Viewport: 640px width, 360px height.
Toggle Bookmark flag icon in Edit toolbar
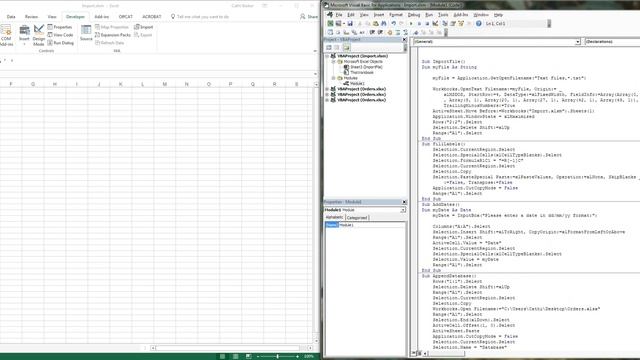pos(416,32)
